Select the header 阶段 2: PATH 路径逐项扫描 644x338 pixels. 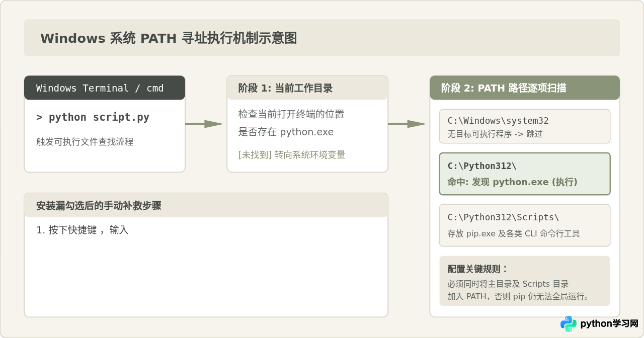pyautogui.click(x=525, y=88)
